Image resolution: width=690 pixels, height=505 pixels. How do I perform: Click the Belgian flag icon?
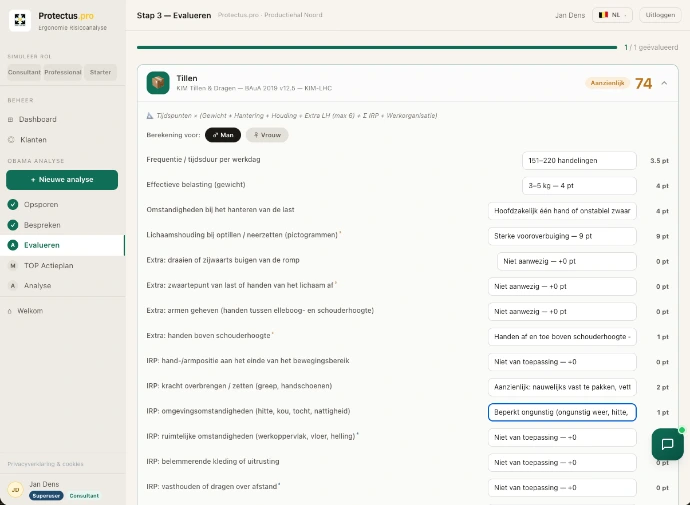(x=603, y=15)
